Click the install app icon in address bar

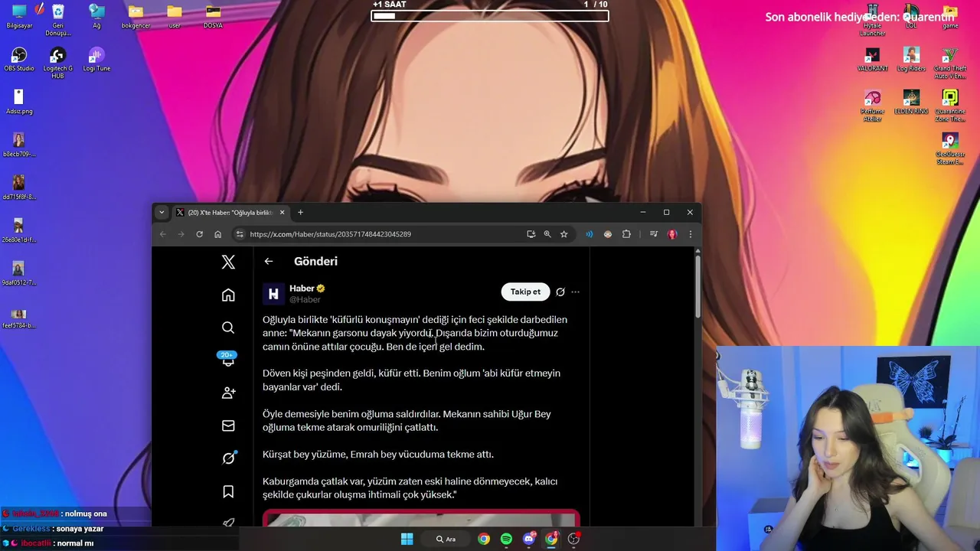pos(531,234)
